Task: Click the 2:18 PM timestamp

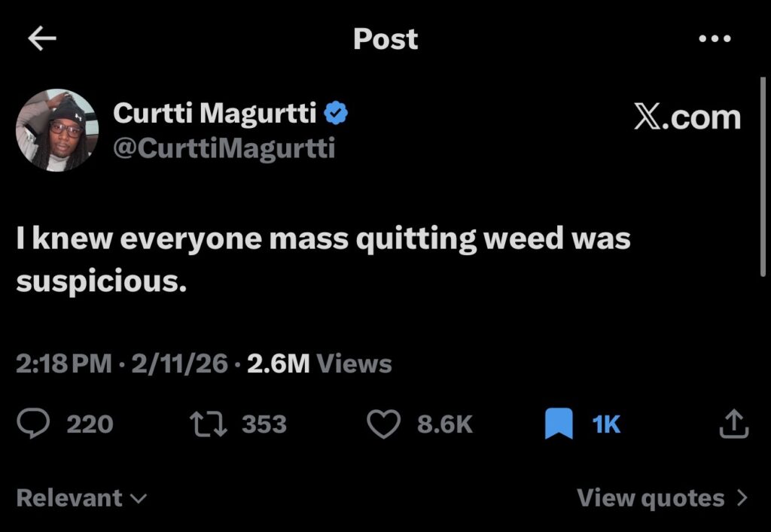Action: pos(63,364)
